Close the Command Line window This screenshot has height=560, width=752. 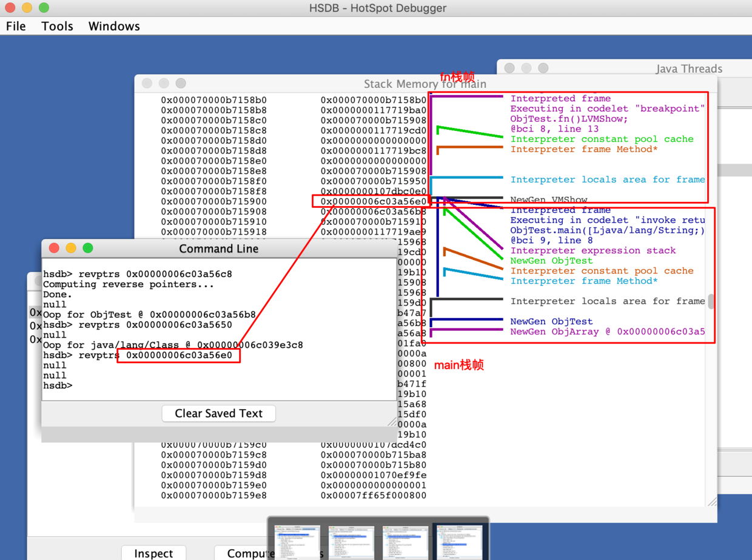coord(54,248)
